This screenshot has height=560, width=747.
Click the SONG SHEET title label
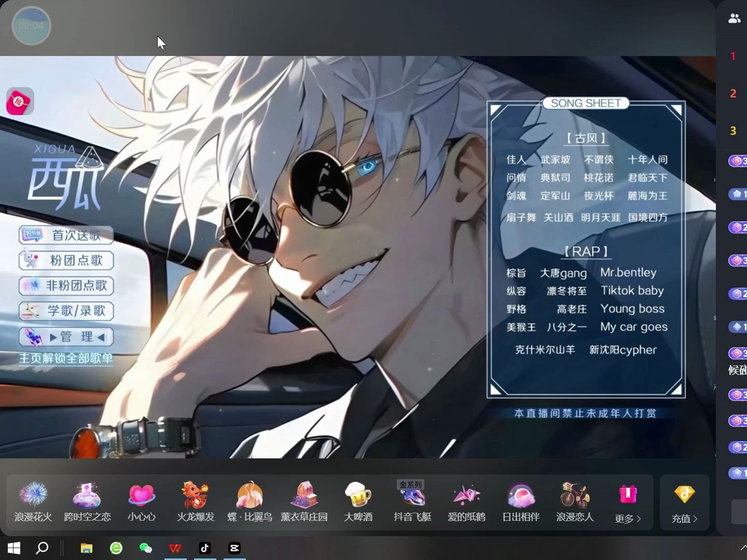click(586, 103)
